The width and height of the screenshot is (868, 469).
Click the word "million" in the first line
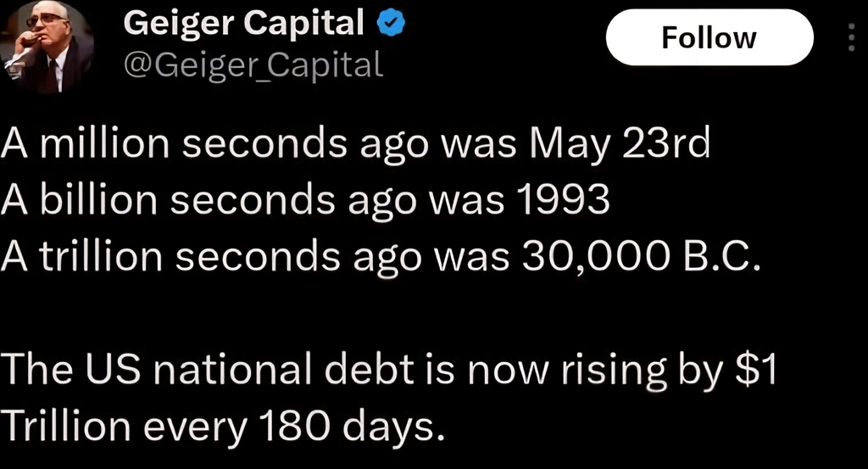coord(104,142)
